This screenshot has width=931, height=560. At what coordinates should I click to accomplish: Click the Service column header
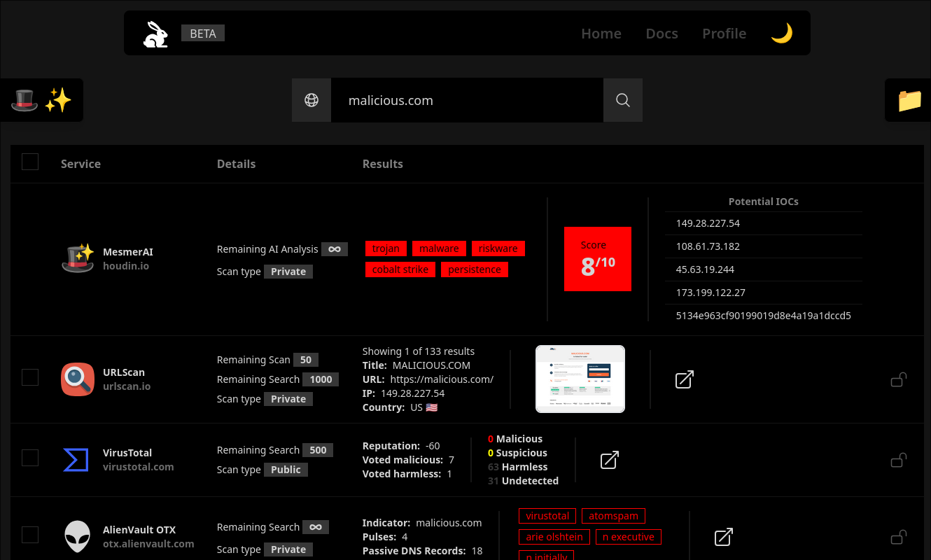[80, 164]
